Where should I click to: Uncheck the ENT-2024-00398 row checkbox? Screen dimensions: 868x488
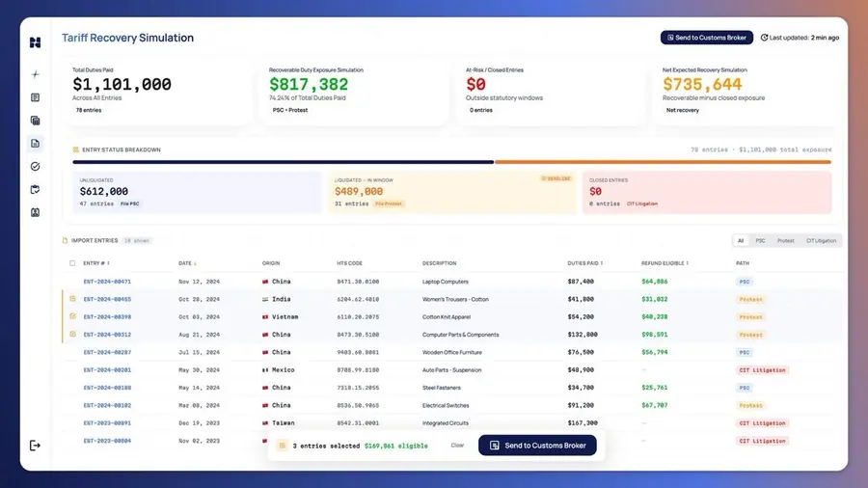[x=72, y=316]
